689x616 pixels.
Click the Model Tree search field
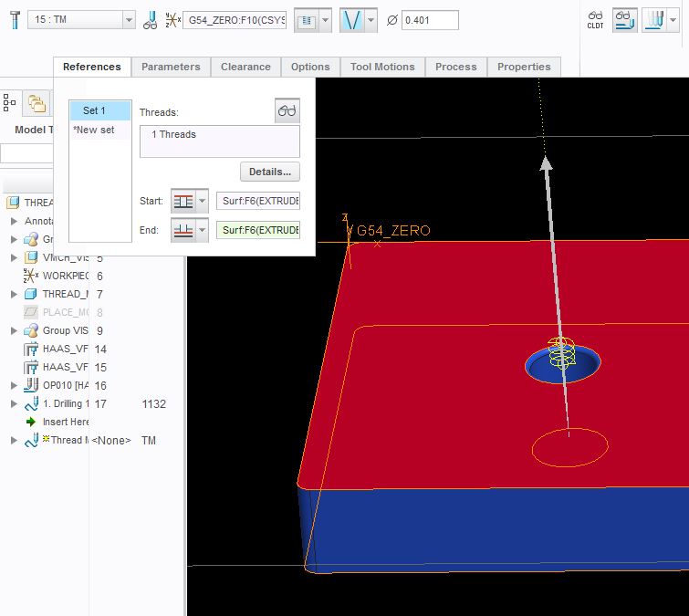tap(26, 154)
